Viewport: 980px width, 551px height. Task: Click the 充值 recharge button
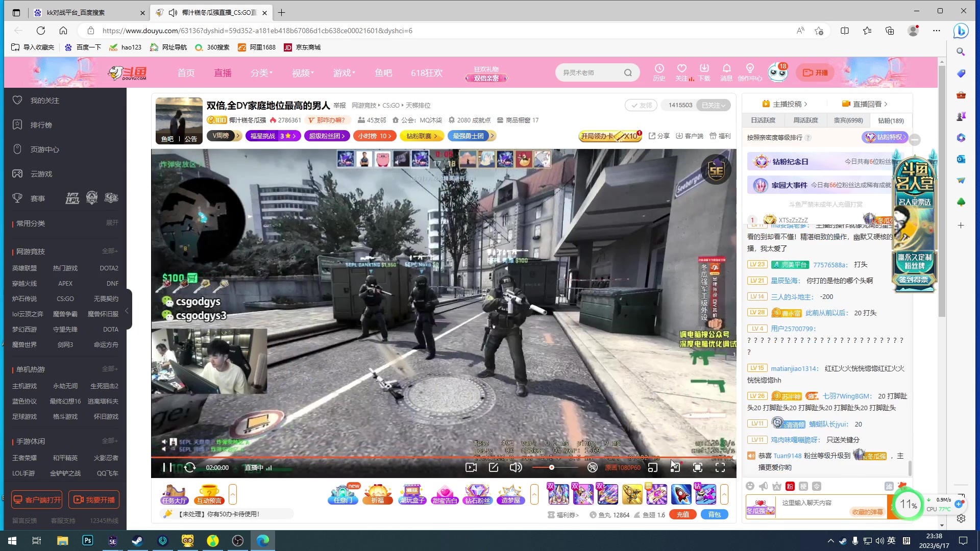point(683,515)
